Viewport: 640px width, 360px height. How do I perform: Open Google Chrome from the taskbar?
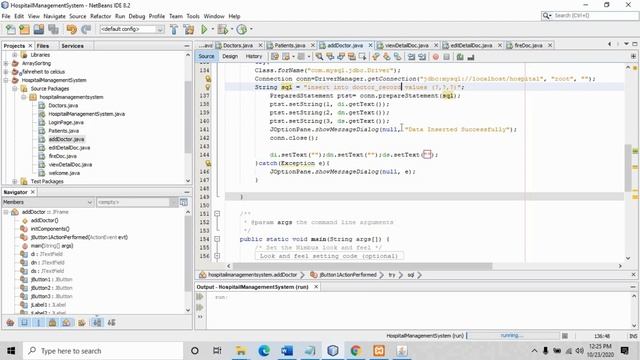tap(356, 351)
